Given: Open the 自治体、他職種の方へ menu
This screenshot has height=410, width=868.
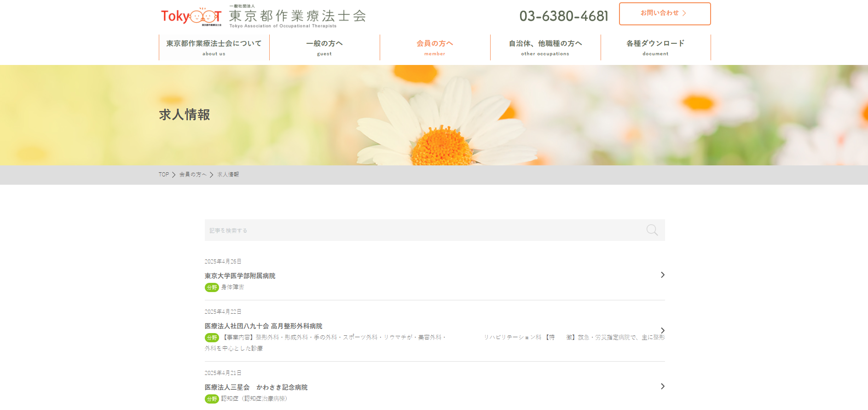Looking at the screenshot, I should 545,47.
